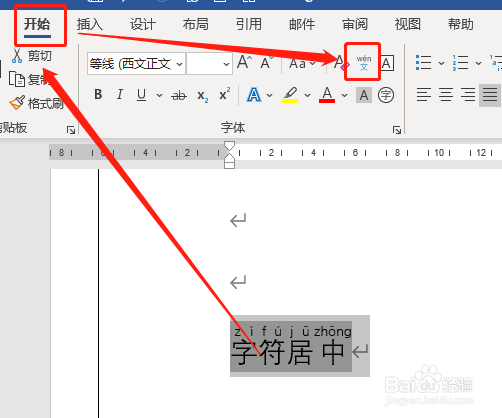Switch to the 审阅 tab
This screenshot has height=418, width=502.
355,24
